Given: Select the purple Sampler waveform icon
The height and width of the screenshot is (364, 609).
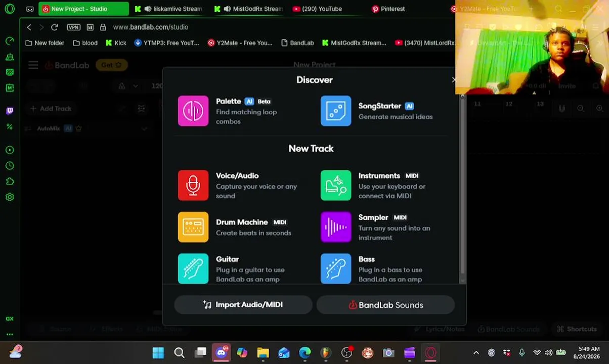Looking at the screenshot, I should 336,227.
